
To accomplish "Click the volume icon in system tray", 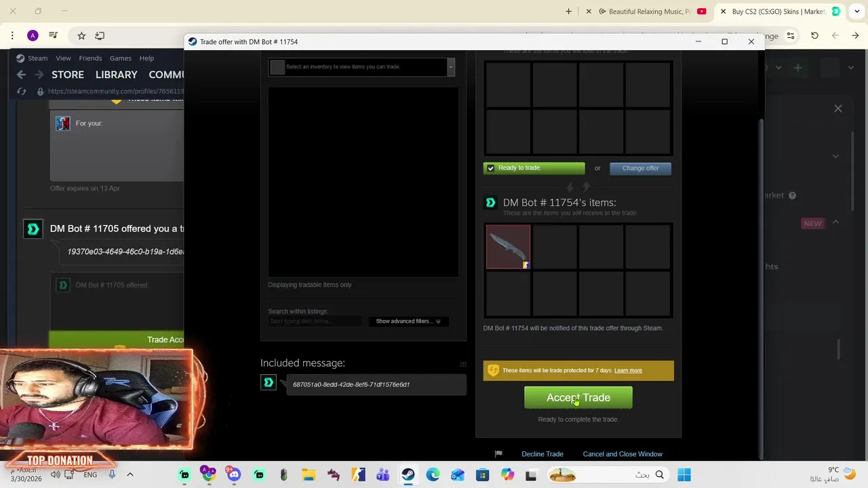I will [x=56, y=474].
